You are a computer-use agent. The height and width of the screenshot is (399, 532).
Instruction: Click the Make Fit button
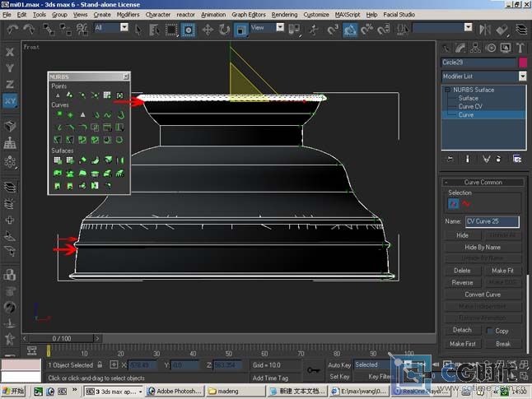[x=502, y=271]
